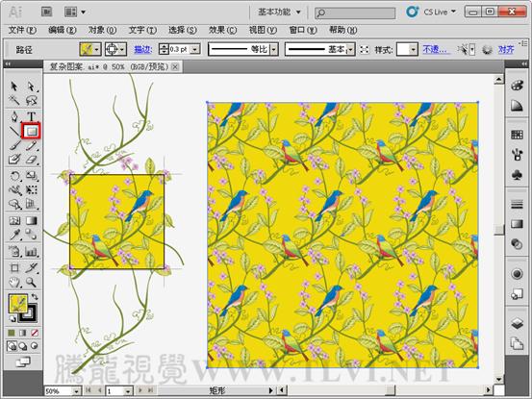Select the Rotate tool
Image resolution: width=532 pixels, height=399 pixels.
tap(14, 176)
